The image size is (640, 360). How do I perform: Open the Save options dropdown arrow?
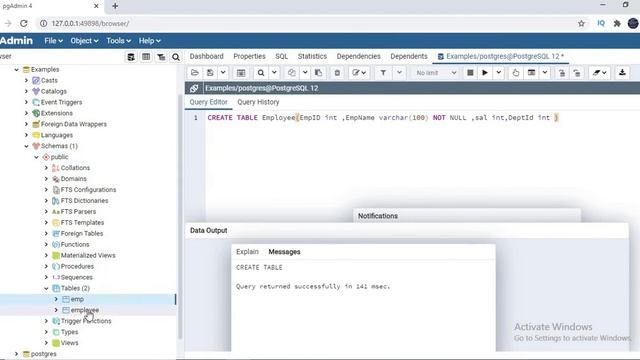coord(223,73)
